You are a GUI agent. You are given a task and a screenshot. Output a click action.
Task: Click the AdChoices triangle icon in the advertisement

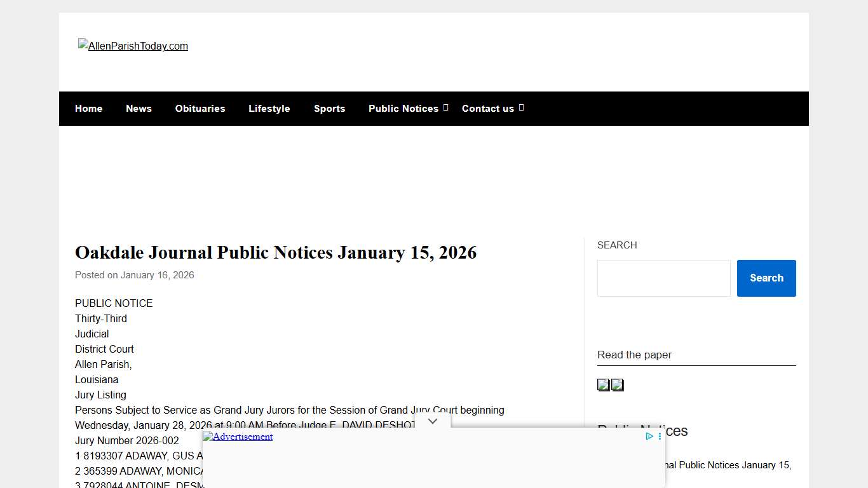pyautogui.click(x=649, y=437)
